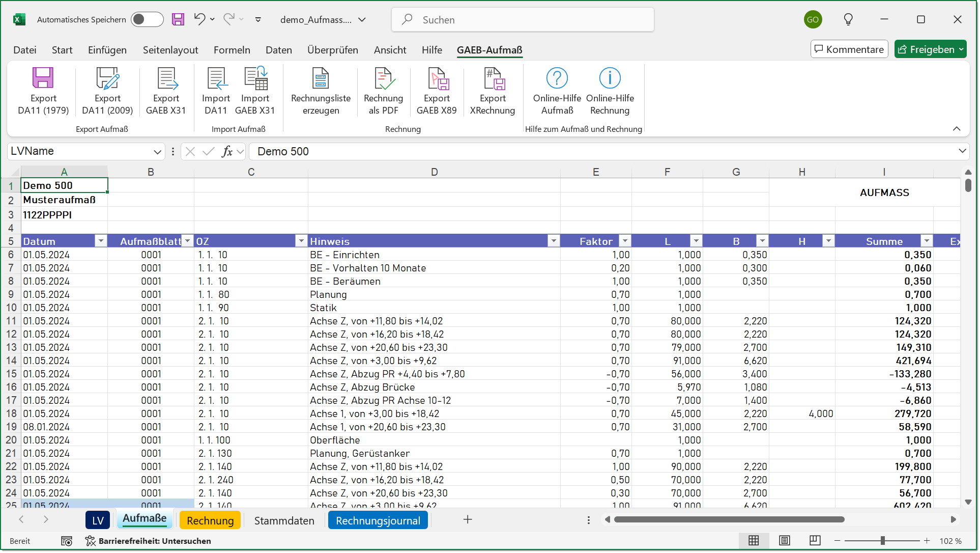Open Import DA11
Image resolution: width=980 pixels, height=553 pixels.
pyautogui.click(x=216, y=91)
